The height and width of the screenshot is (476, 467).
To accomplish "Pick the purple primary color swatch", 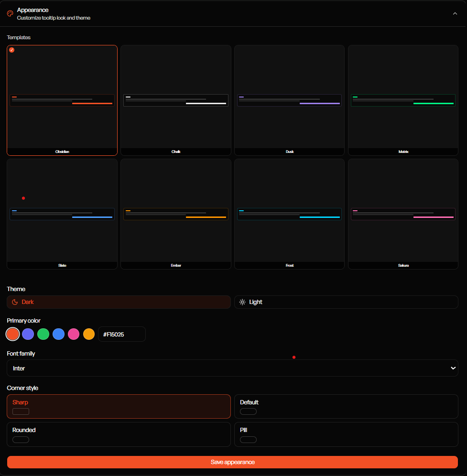I will (28, 334).
